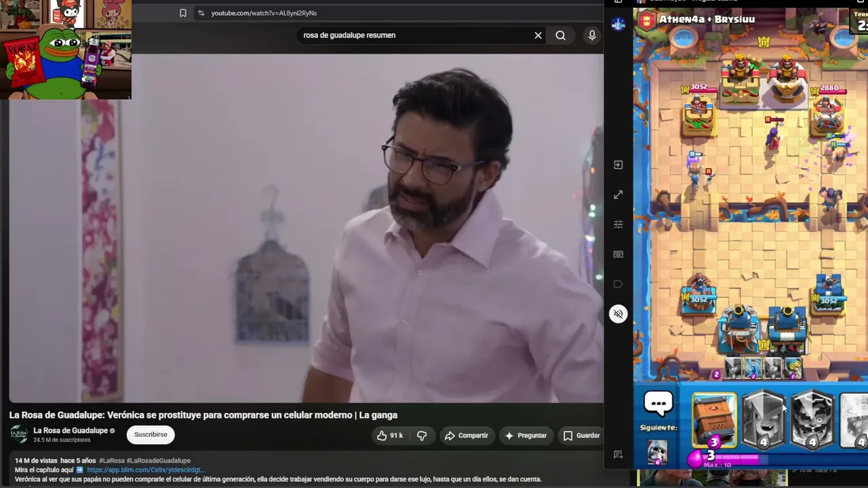
Task: Click the right blue princess tower showing 3052
Action: point(829,295)
